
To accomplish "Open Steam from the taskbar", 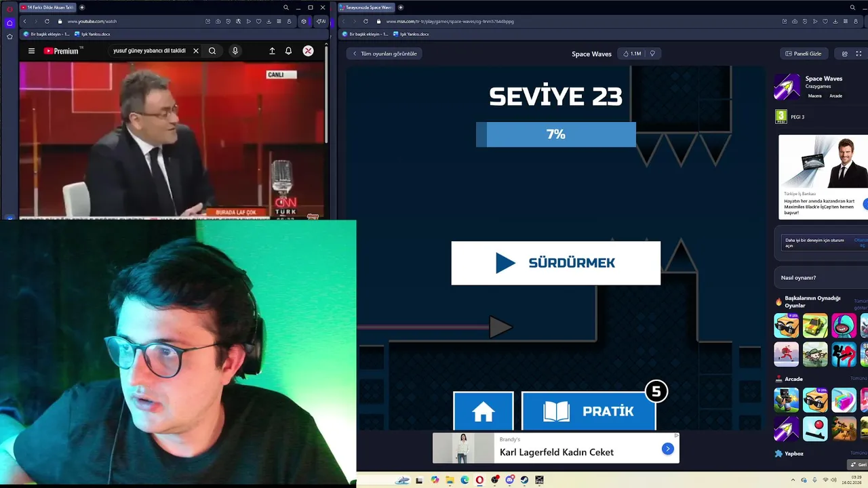I will (524, 480).
